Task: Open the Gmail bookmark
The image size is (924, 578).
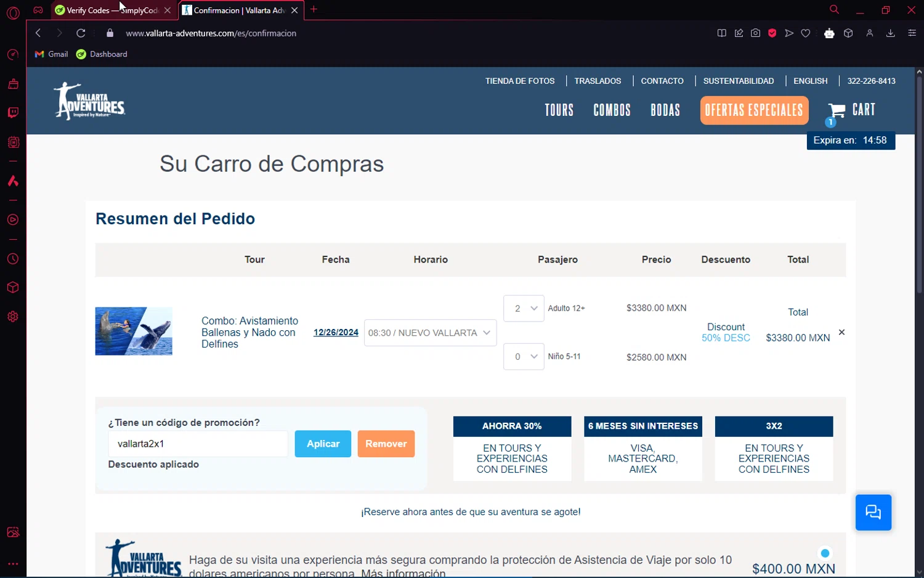Action: 51,54
